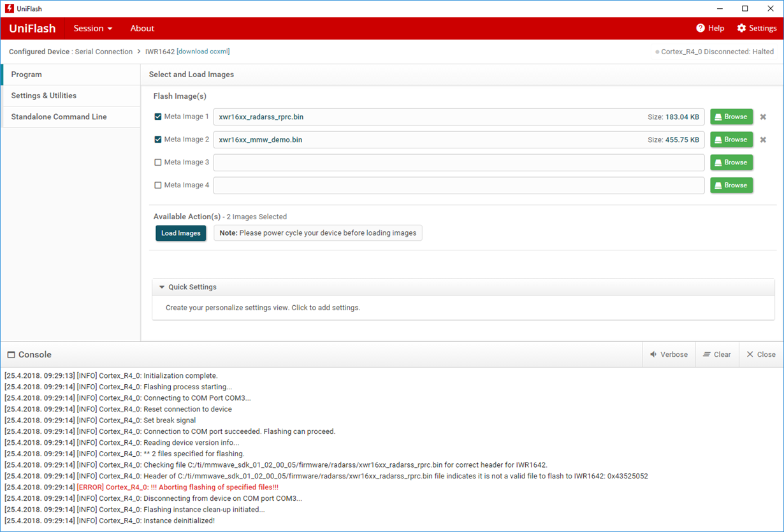
Task: Uncheck the Meta Image 1 checkbox
Action: point(158,117)
